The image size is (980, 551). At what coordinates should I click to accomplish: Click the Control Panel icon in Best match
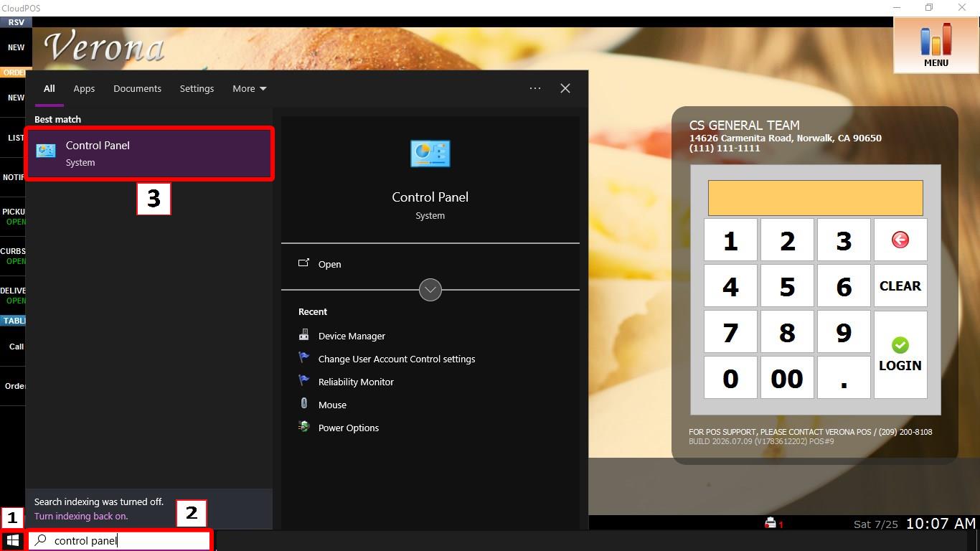(x=46, y=151)
